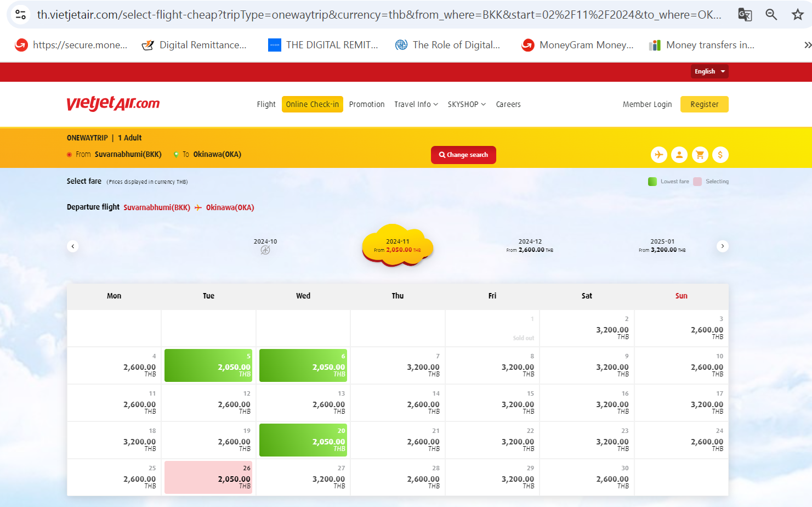Open the Flight menu item
Viewport: 812px width, 507px height.
click(x=266, y=104)
